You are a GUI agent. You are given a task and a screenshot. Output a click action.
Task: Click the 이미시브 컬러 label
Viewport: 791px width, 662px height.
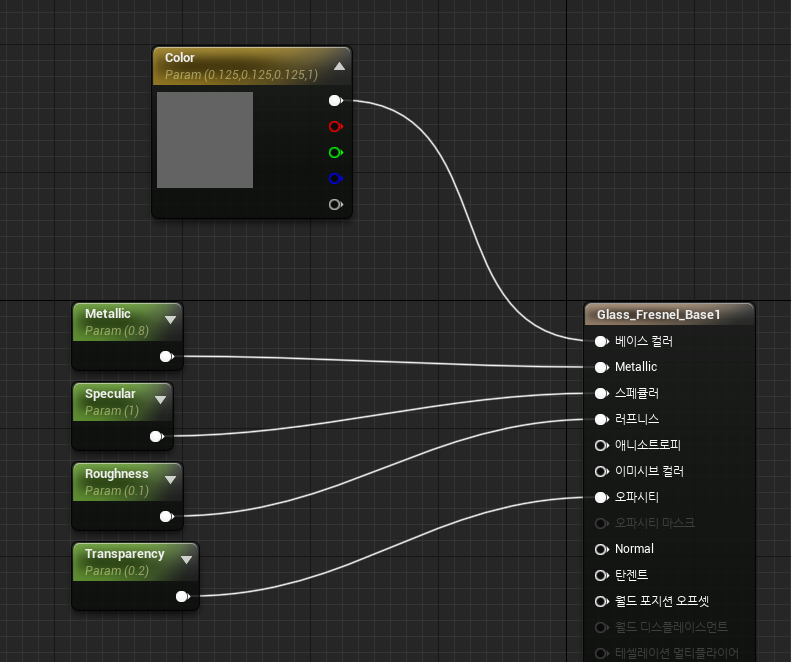[x=649, y=471]
